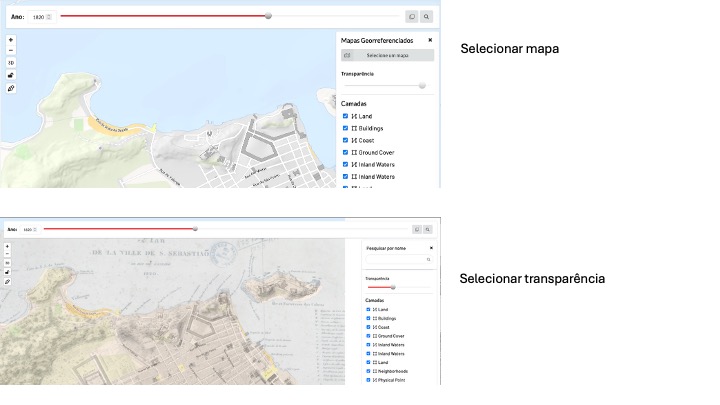Click the magnifier inside the Pesquisar por nome field
The image size is (720, 405).
[x=428, y=259]
